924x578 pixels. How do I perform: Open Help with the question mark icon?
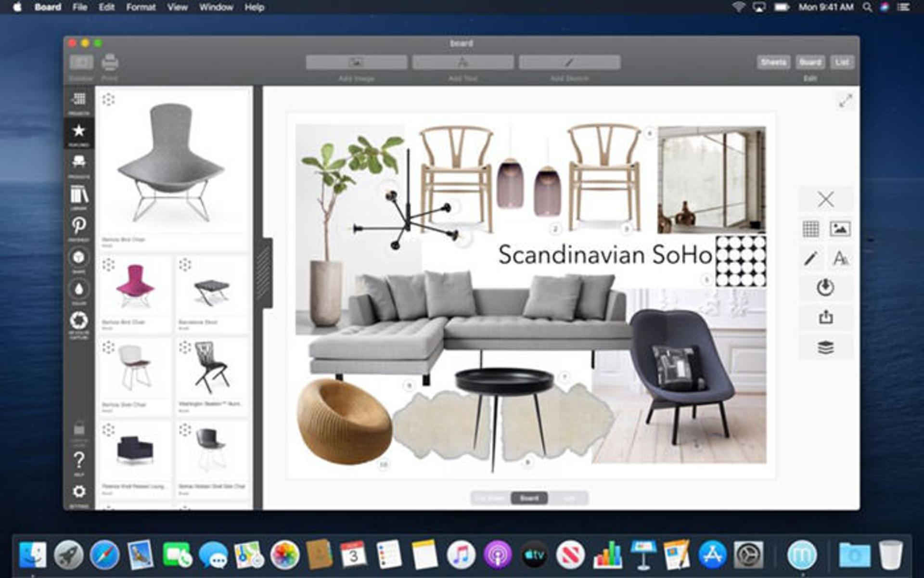(79, 462)
